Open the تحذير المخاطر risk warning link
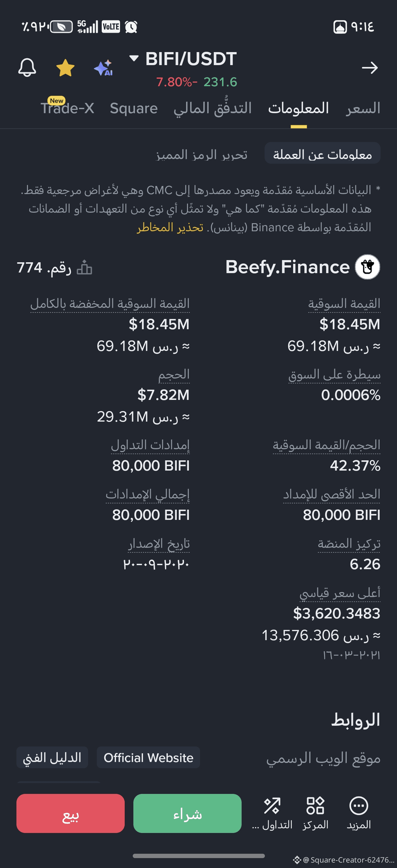The image size is (397, 868). (x=170, y=228)
